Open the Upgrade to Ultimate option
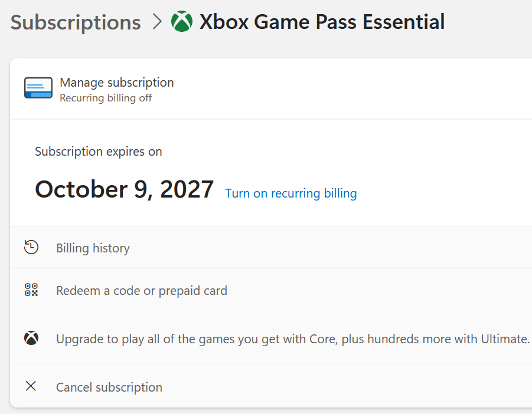The image size is (532, 414). [292, 339]
